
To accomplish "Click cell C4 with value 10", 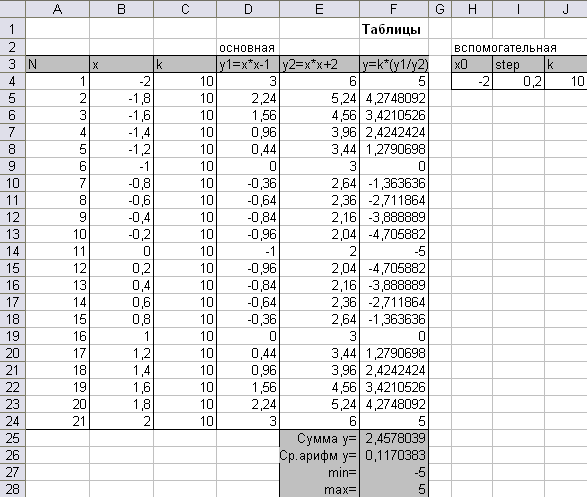I will [x=185, y=81].
